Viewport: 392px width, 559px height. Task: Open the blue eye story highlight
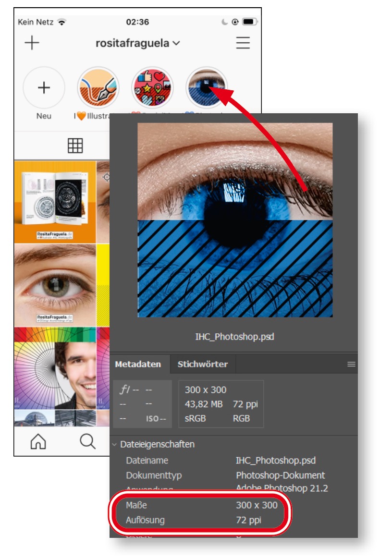pos(207,88)
